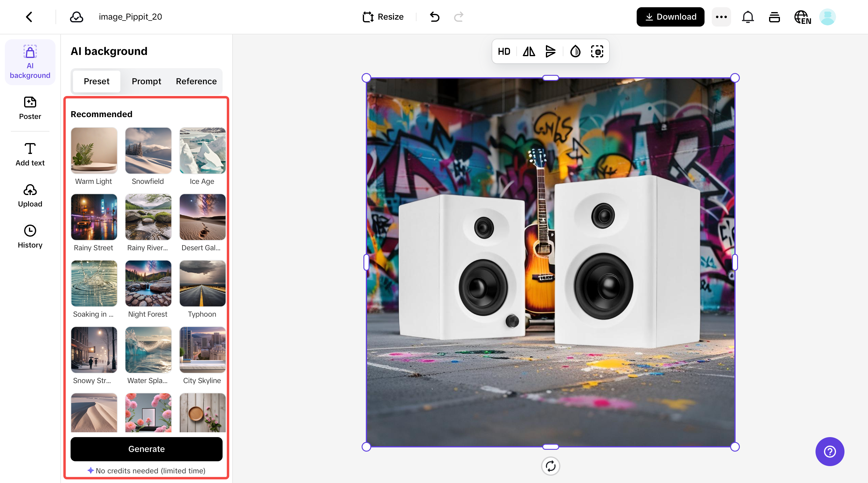Viewport: 868px width, 483px height.
Task: Open the AI background panel
Action: pos(30,62)
